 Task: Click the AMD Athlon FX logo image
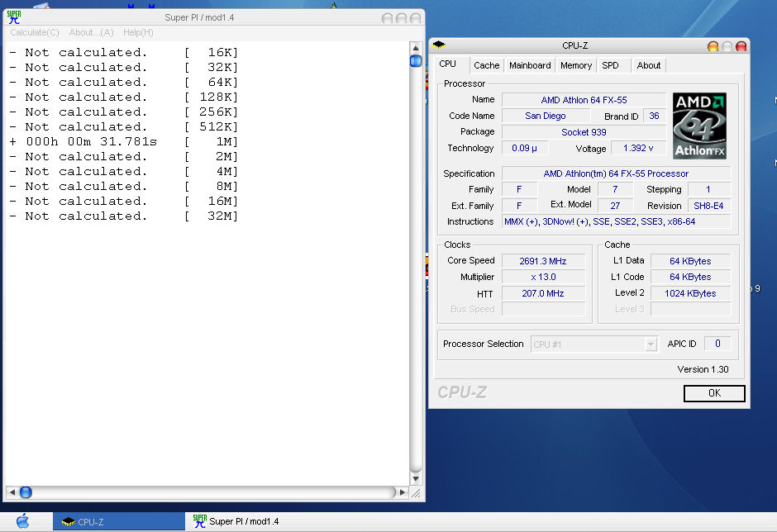699,126
